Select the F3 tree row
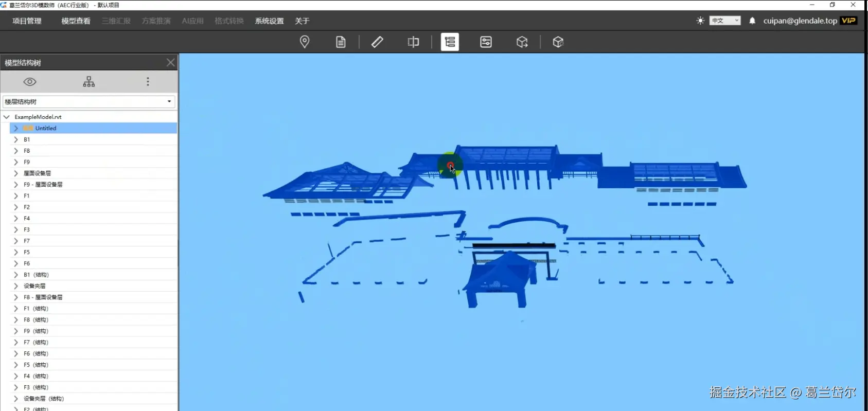 94,230
